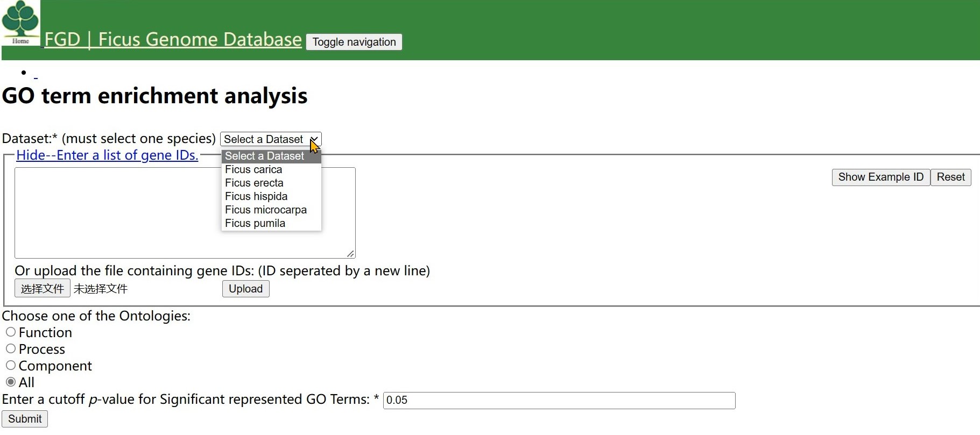Viewport: 980px width, 435px height.
Task: Choose the Component ontology radio button
Action: pyautogui.click(x=11, y=366)
